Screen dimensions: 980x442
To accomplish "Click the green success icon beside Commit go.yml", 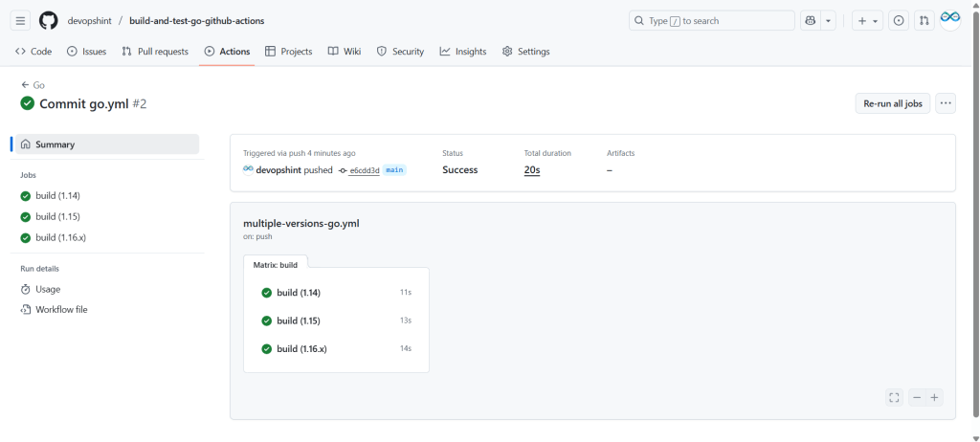I will pyautogui.click(x=27, y=103).
